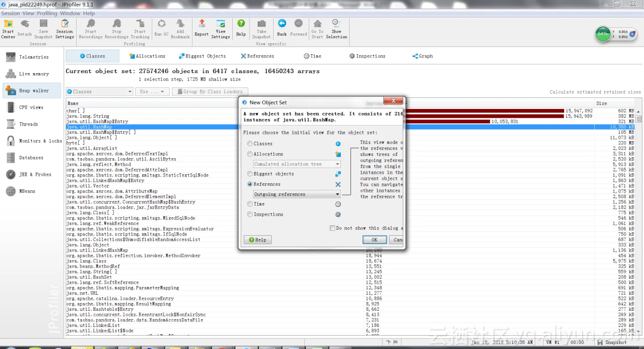
Task: Open JEE & Probes section in sidebar
Action: (32, 174)
